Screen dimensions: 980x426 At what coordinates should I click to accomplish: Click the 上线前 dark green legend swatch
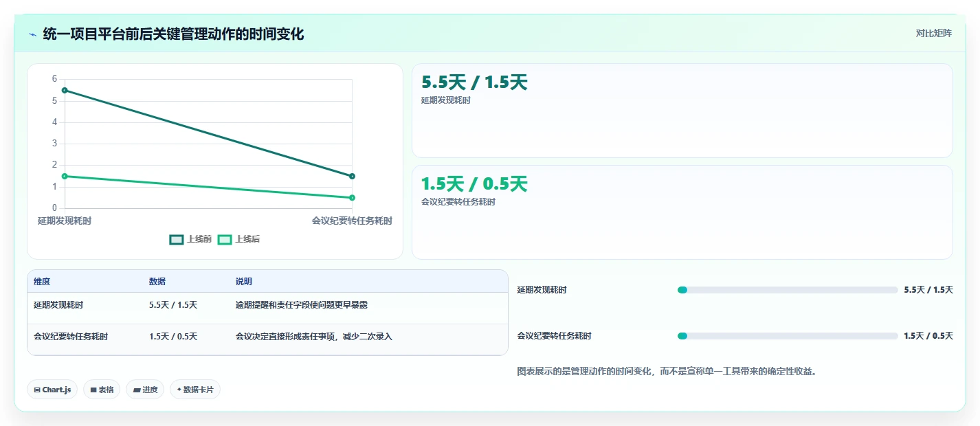pyautogui.click(x=177, y=239)
